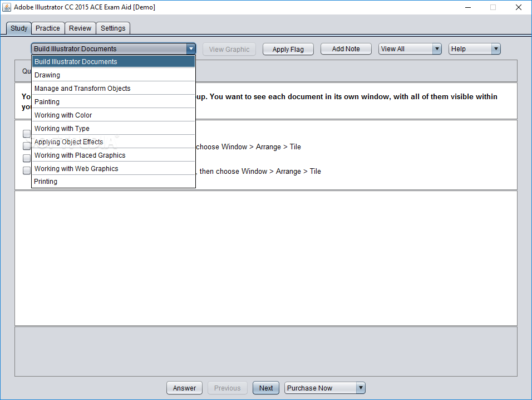Go to the Review tab
The width and height of the screenshot is (532, 400).
(x=80, y=28)
